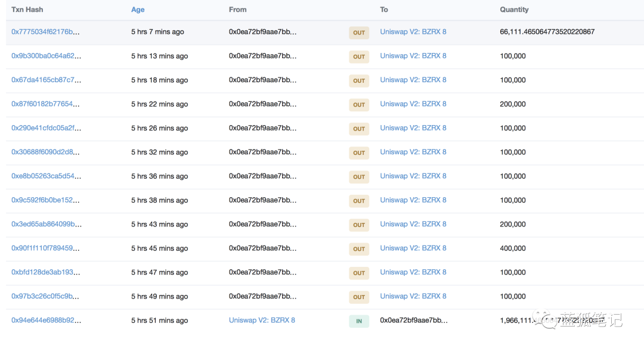Select the 200,000 quantity in the 5 hrs 22 mins row
The image size is (644, 348).
coord(513,104)
